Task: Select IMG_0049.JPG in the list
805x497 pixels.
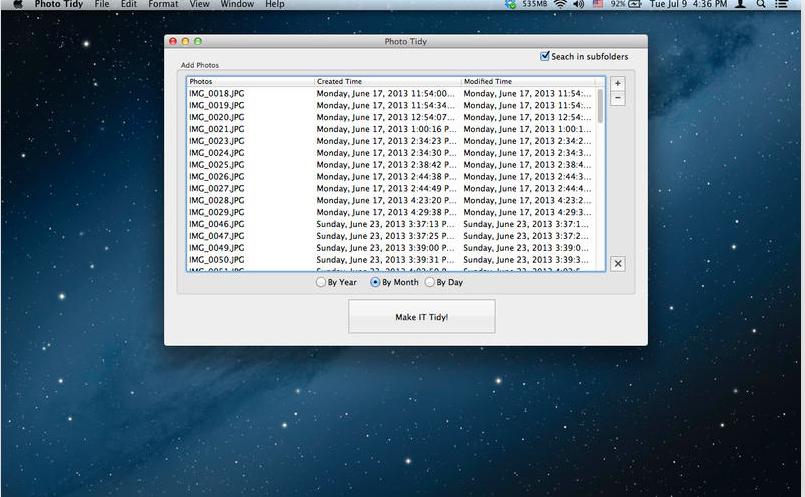Action: pyautogui.click(x=217, y=247)
